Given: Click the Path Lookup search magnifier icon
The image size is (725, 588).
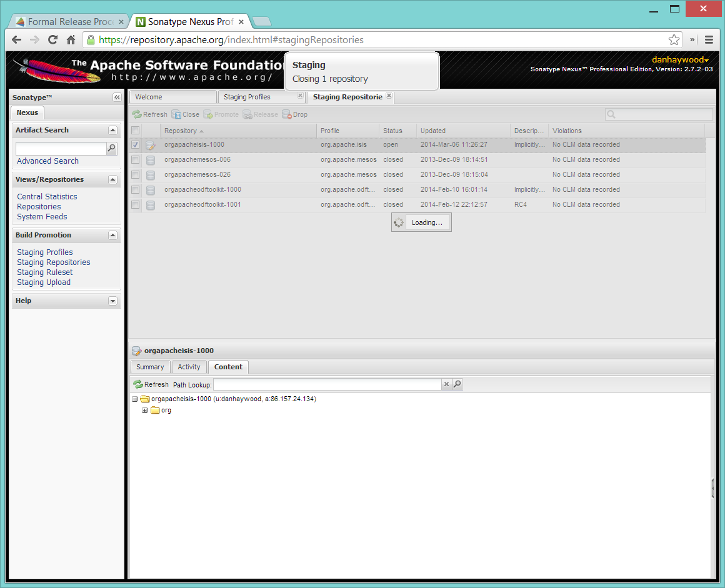Looking at the screenshot, I should (x=457, y=384).
